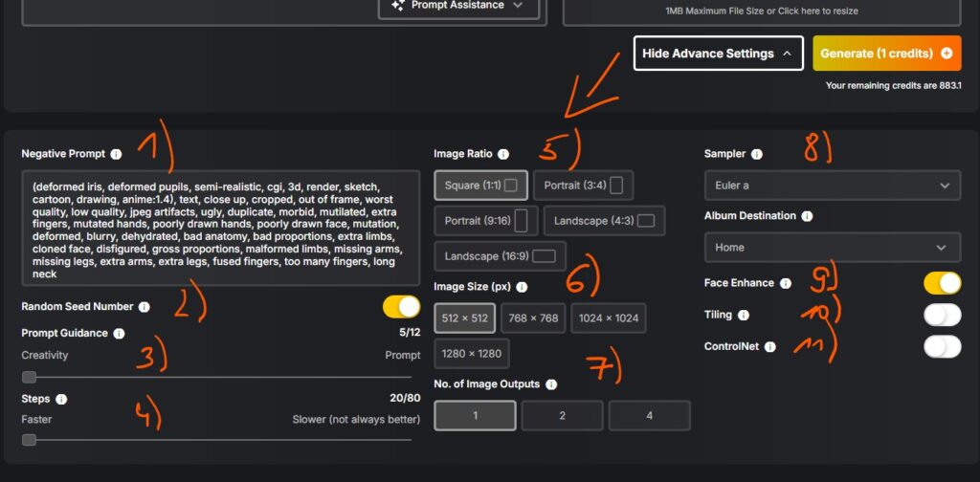
Task: Choose Portrait (3:4) image ratio
Action: 583,186
